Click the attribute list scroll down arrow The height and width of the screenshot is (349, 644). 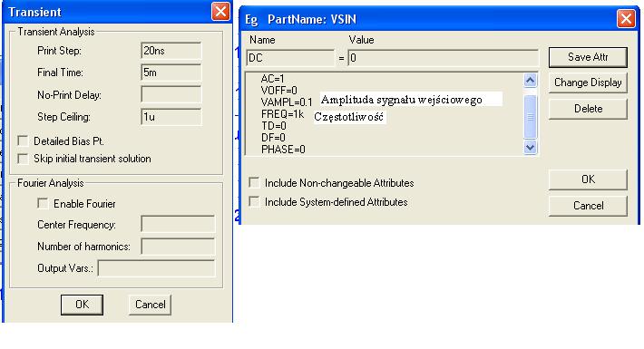click(x=531, y=147)
